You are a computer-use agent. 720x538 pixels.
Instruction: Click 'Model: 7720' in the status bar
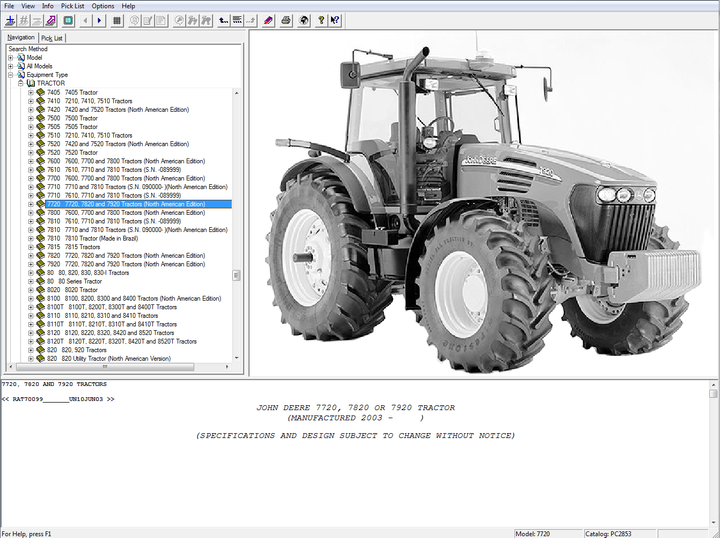[533, 534]
